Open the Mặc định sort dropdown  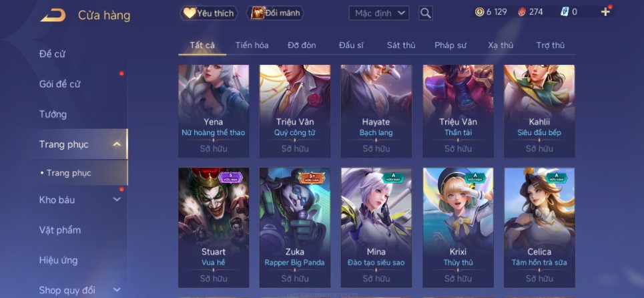pos(379,13)
